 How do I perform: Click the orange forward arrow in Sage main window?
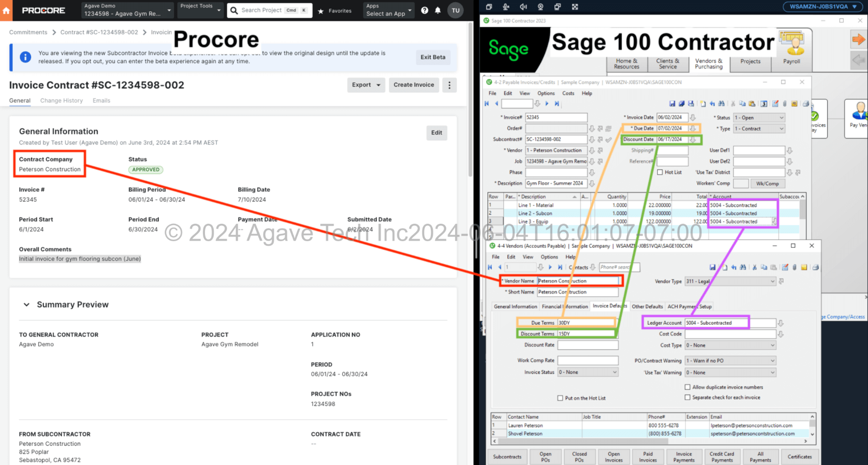[x=858, y=39]
